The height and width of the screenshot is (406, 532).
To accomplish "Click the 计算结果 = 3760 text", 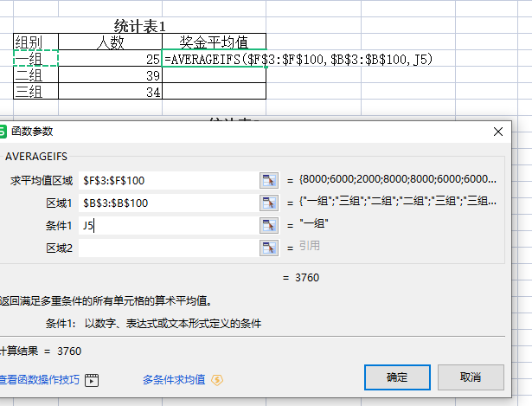I will 41,351.
